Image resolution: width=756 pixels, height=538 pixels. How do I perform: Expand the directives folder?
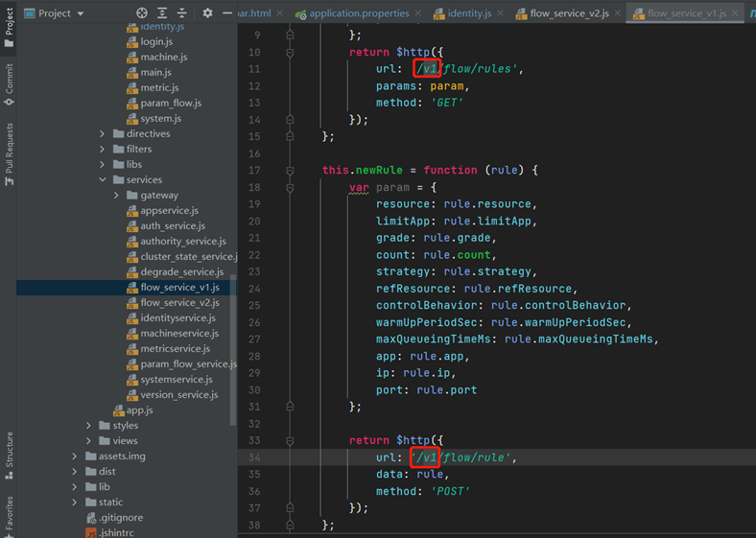click(x=103, y=133)
